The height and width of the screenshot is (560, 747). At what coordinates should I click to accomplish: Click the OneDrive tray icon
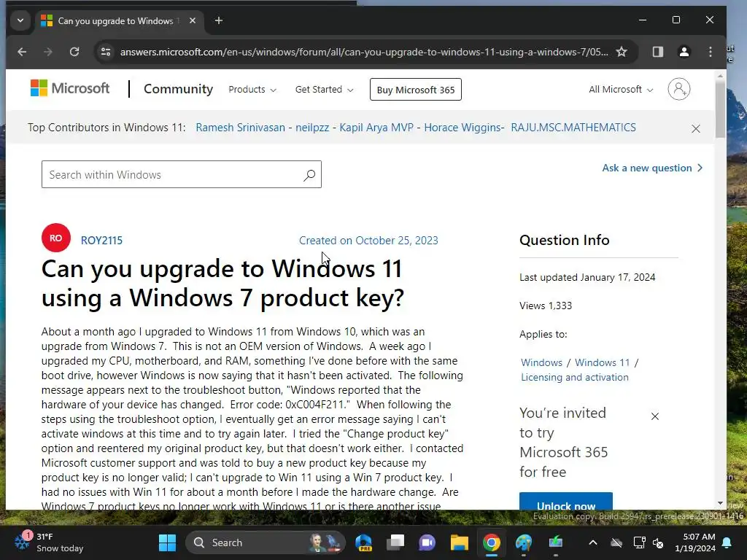click(616, 542)
